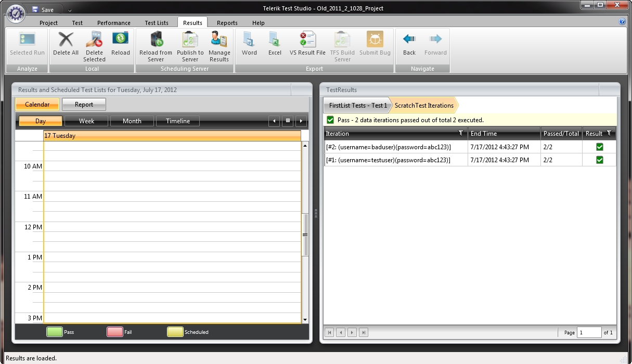Select the Day calendar view

pos(41,121)
